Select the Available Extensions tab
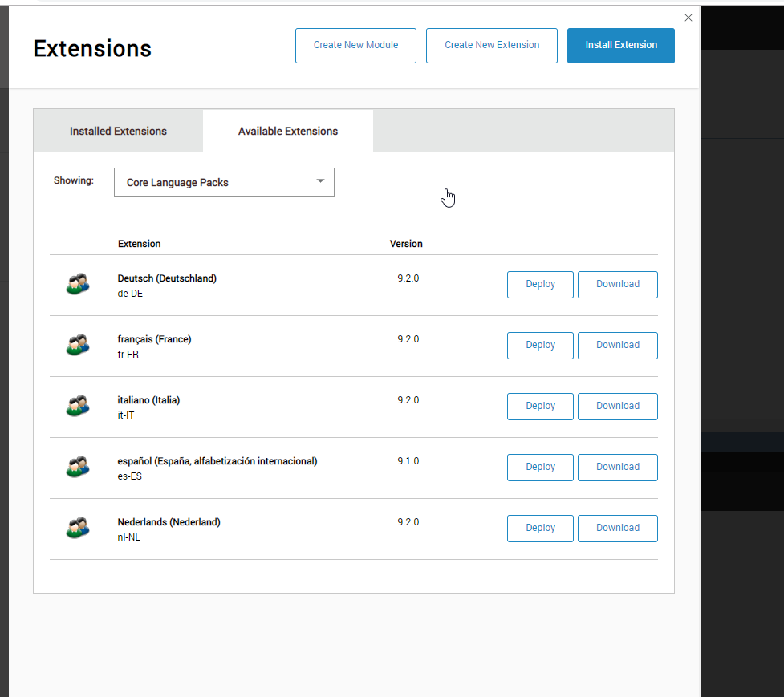 click(287, 130)
